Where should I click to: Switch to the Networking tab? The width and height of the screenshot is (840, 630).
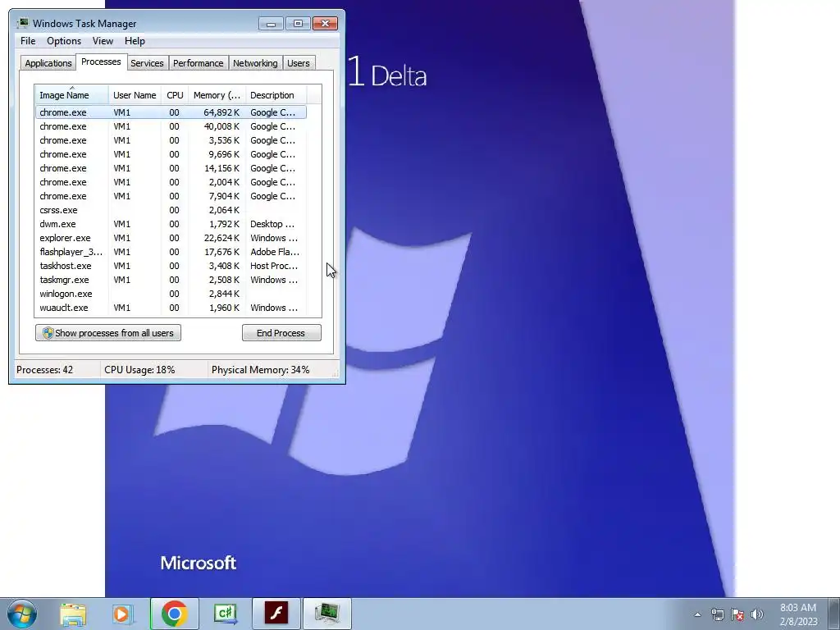[x=255, y=63]
